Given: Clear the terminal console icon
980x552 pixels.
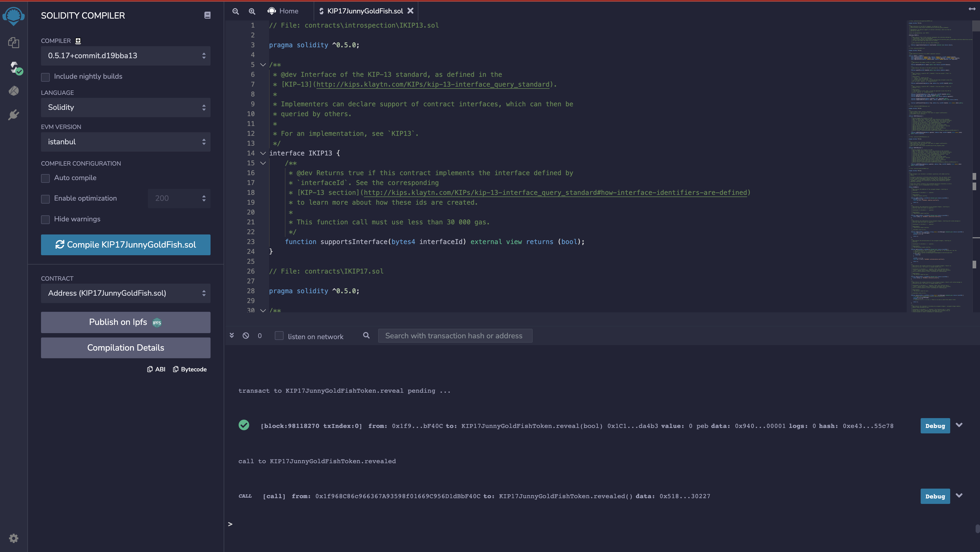Looking at the screenshot, I should pos(246,336).
